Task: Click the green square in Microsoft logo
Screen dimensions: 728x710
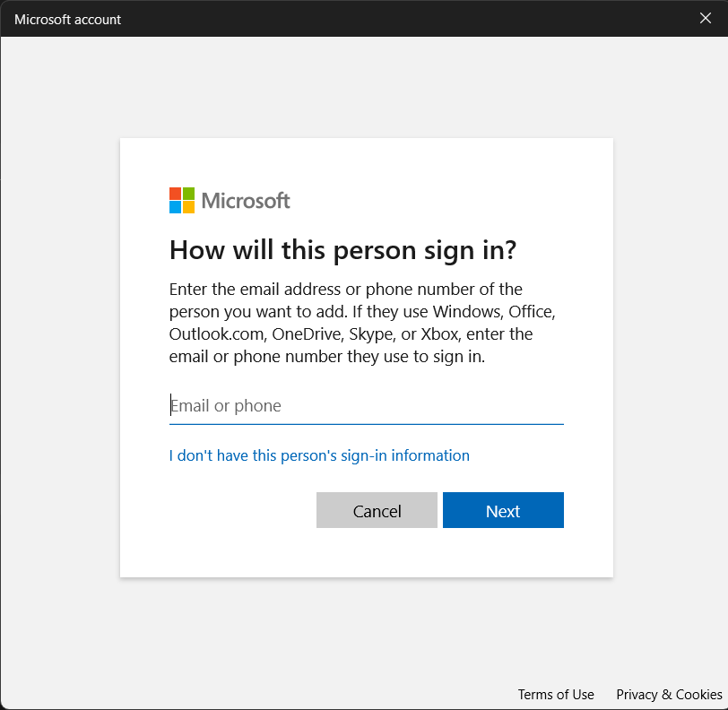Action: (x=188, y=194)
